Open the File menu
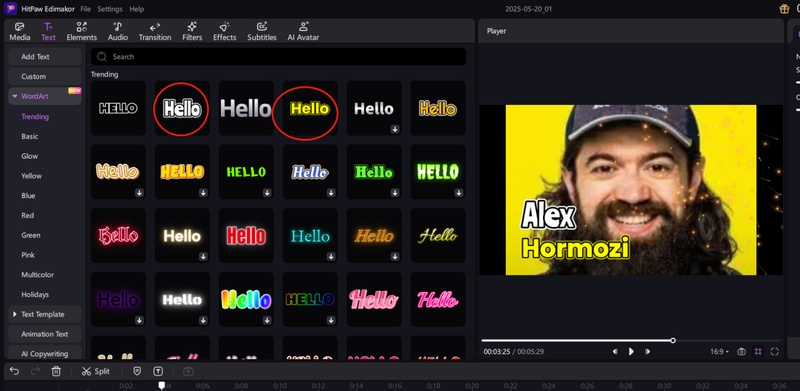 86,9
